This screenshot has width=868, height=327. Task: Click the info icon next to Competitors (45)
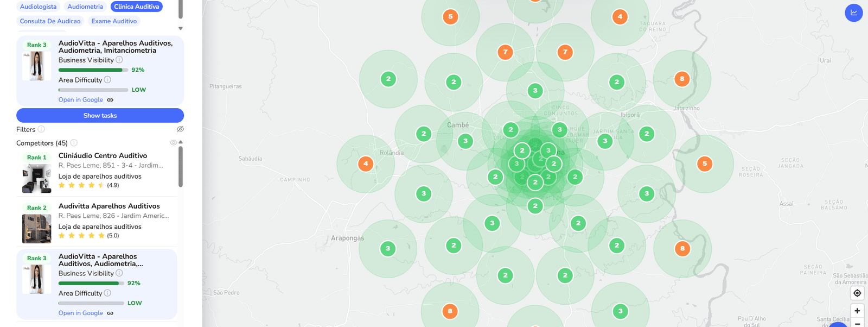(74, 143)
